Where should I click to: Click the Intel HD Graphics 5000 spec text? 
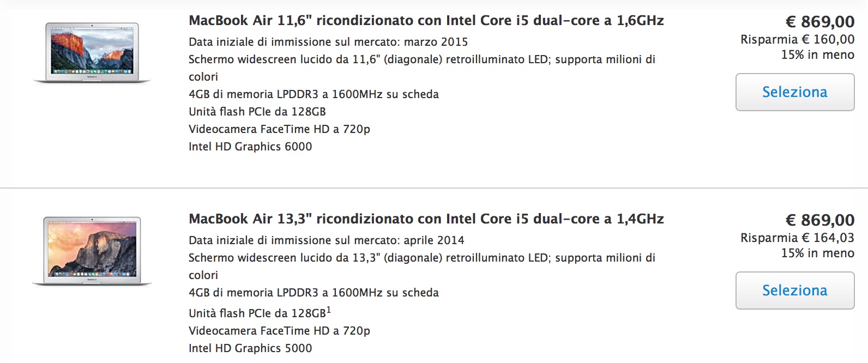(x=250, y=348)
